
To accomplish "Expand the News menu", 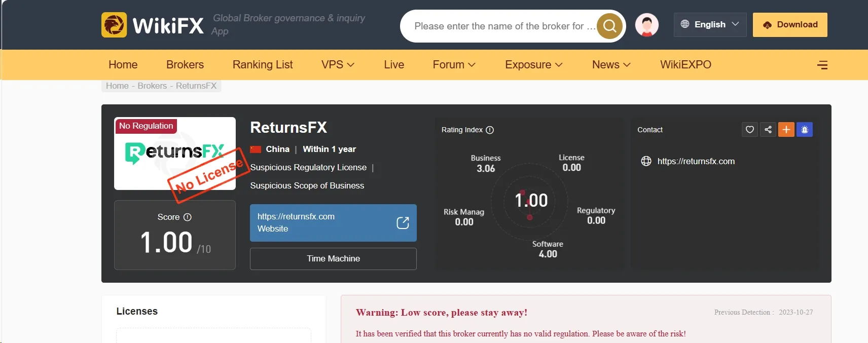I will click(x=611, y=65).
